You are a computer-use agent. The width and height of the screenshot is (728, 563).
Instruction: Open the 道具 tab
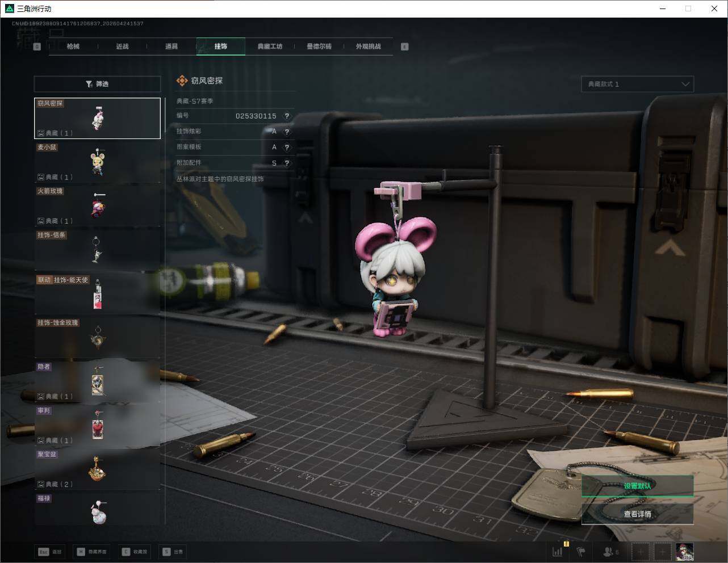click(x=171, y=47)
